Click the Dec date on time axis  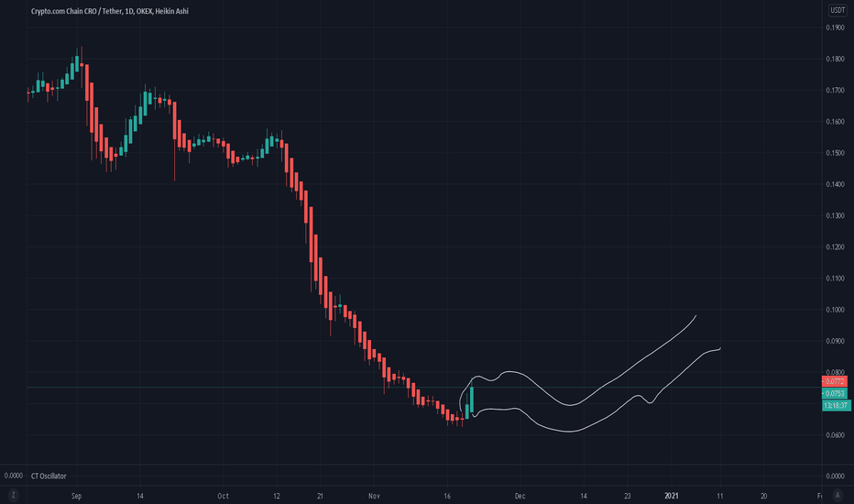(x=520, y=496)
